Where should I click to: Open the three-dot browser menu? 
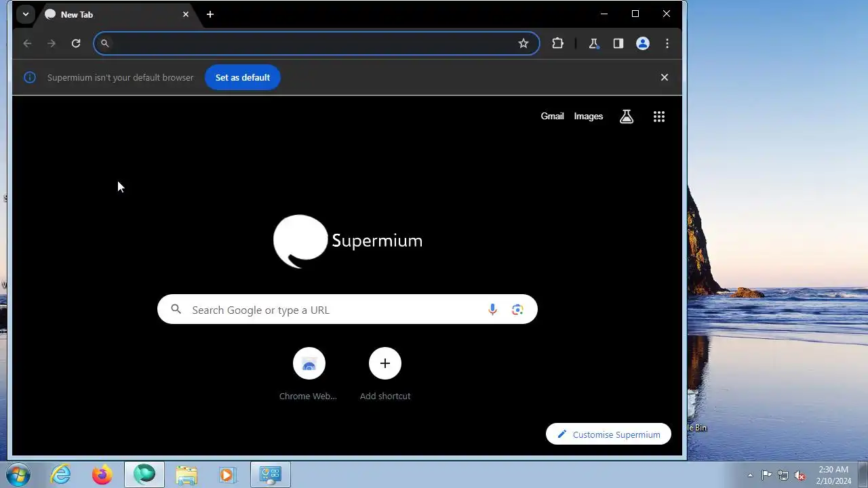coord(667,43)
